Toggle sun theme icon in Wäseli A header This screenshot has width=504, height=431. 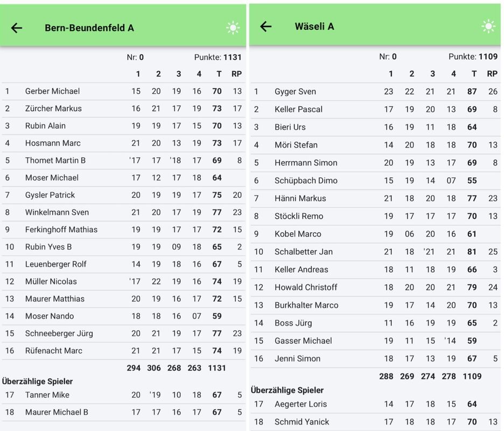click(x=488, y=26)
